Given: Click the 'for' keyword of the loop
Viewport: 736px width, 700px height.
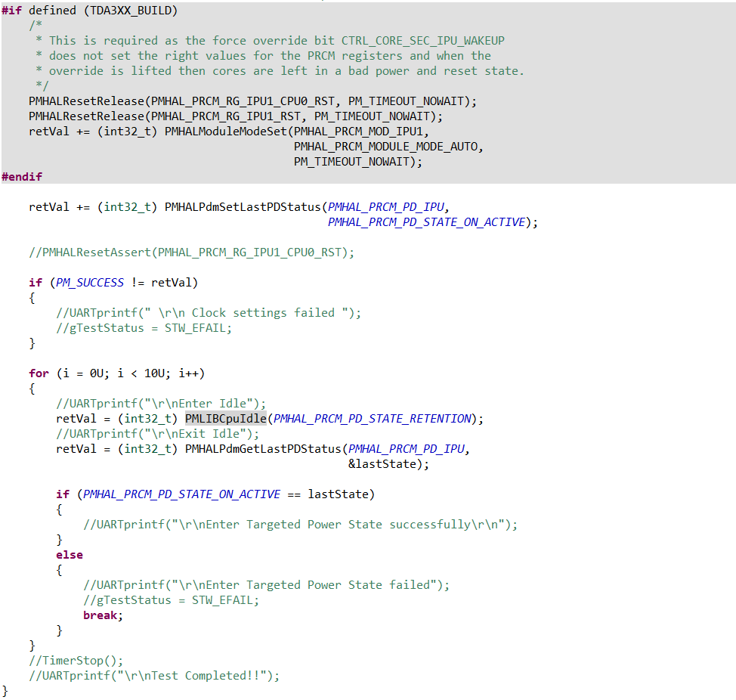Looking at the screenshot, I should (x=39, y=373).
